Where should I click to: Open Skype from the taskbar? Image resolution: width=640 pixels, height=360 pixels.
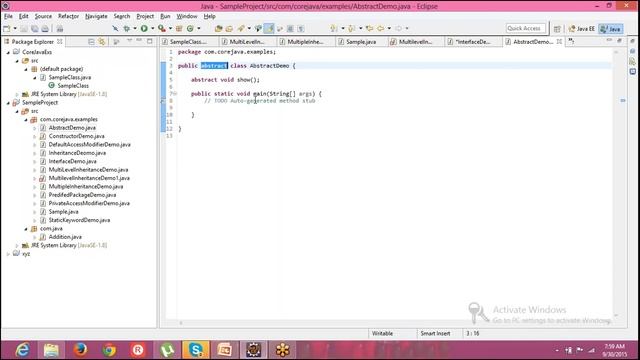196,350
